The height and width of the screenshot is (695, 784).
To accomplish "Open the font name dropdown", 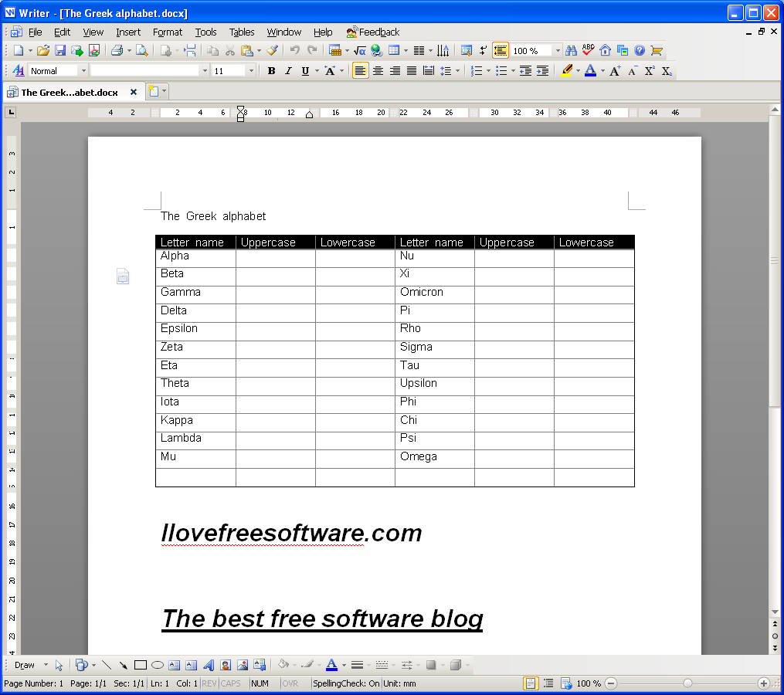I will coord(205,71).
